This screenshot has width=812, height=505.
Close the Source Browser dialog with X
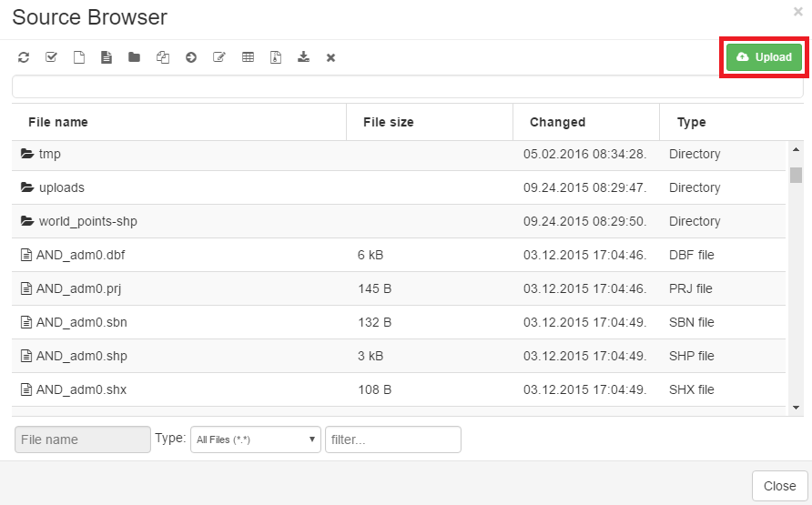798,12
